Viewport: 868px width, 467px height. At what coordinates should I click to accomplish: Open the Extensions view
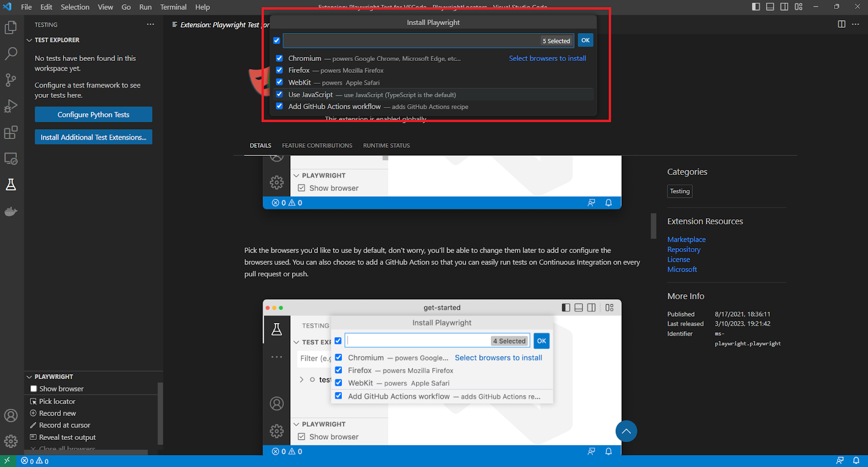click(x=11, y=132)
